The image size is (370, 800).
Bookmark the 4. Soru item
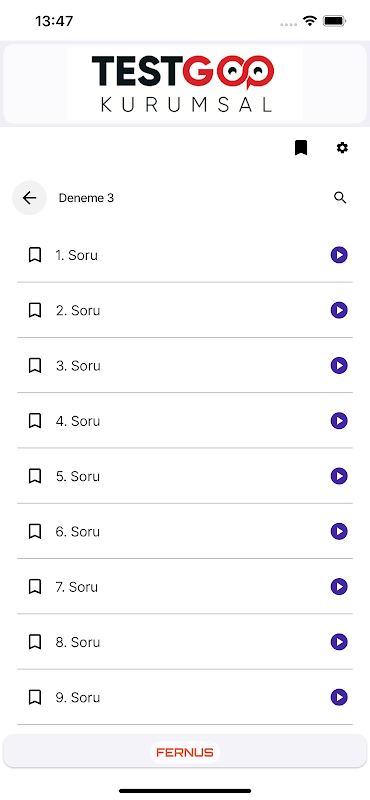(x=35, y=421)
